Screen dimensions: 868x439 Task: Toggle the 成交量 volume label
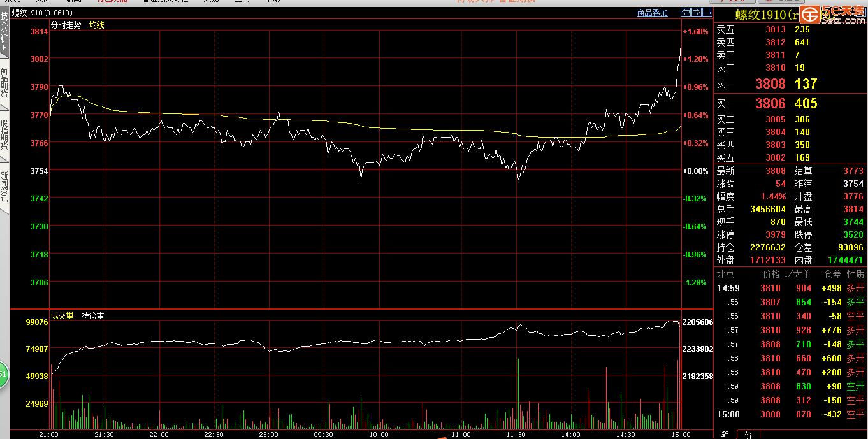pos(62,315)
